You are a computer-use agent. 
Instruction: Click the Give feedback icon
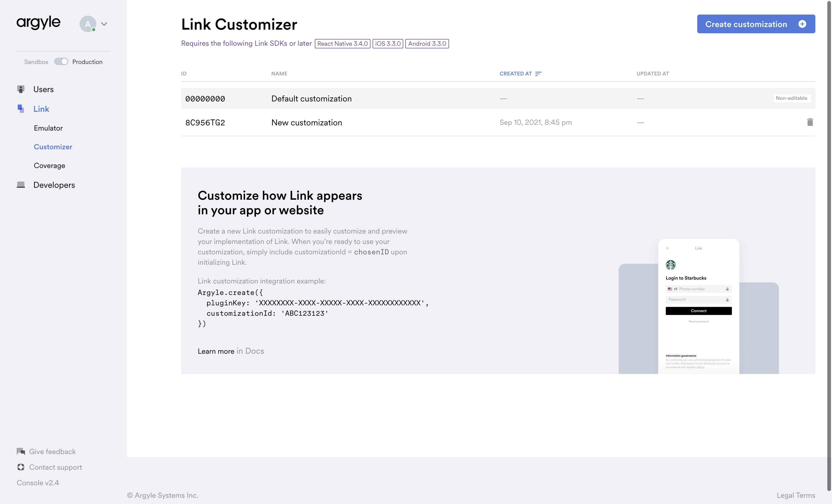21,451
